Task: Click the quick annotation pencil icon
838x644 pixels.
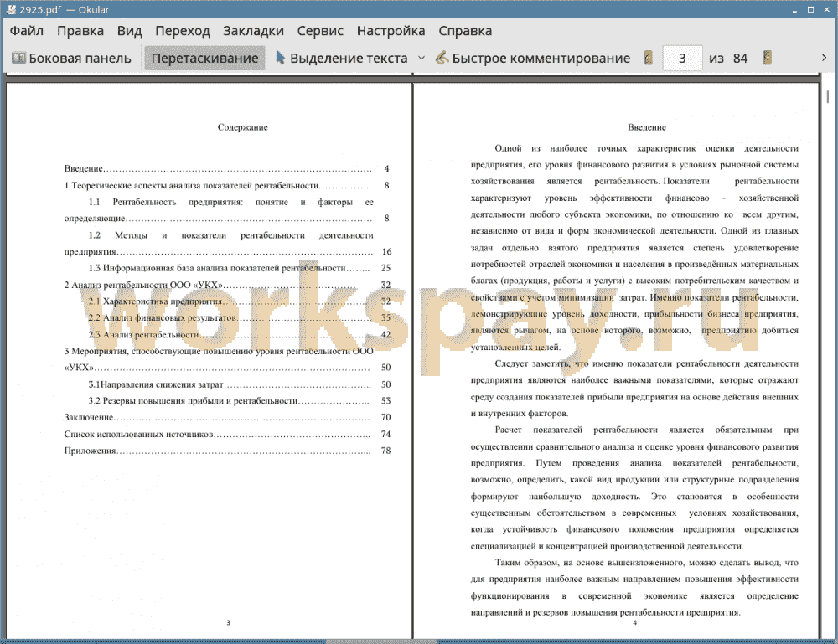Action: tap(442, 58)
